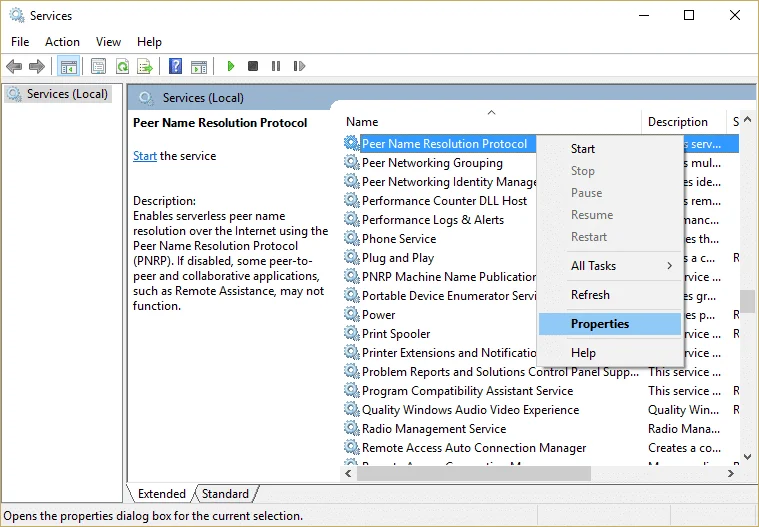
Task: Click the vertical scrollbar down arrow
Action: point(747,456)
